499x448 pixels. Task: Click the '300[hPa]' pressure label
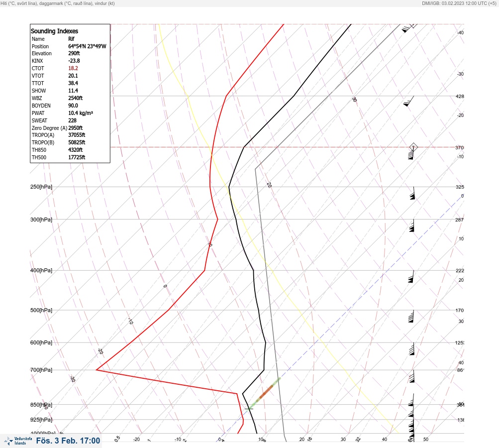(41, 220)
